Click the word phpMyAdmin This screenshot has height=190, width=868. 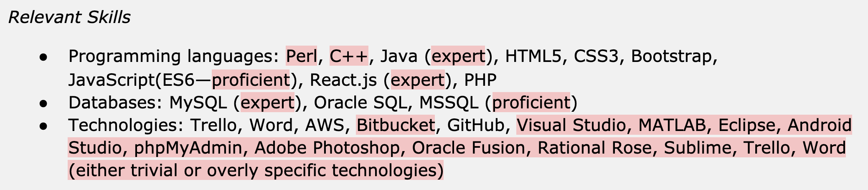(188, 147)
